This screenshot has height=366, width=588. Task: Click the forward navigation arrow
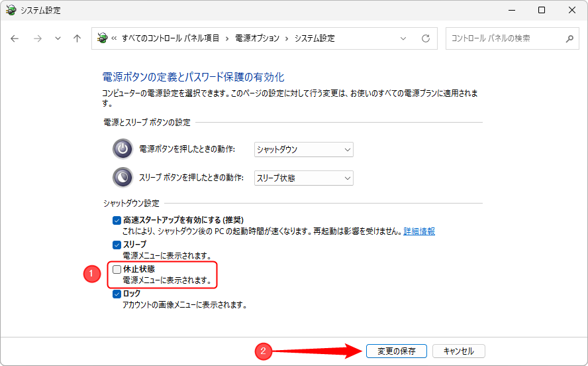[38, 38]
